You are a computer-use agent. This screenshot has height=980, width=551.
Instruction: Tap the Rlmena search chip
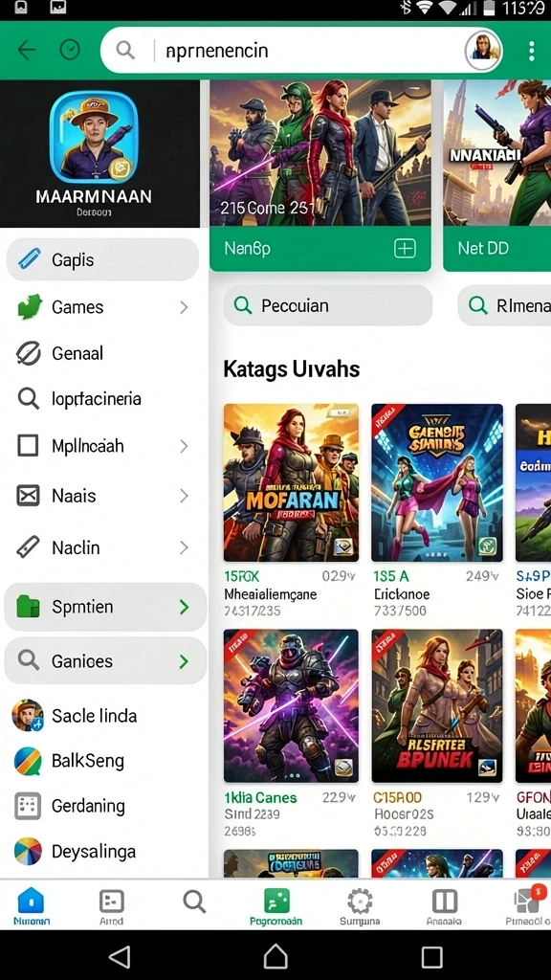[504, 305]
